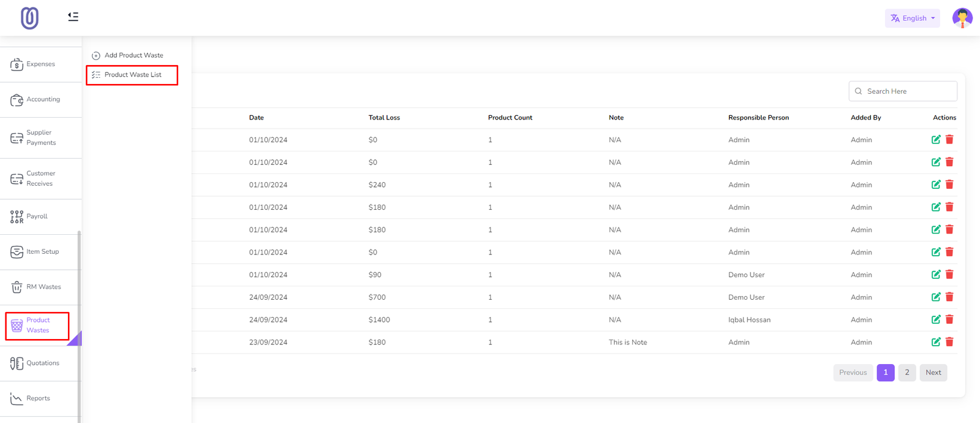Open the user profile avatar
Screen dimensions: 980x423
[x=962, y=18]
